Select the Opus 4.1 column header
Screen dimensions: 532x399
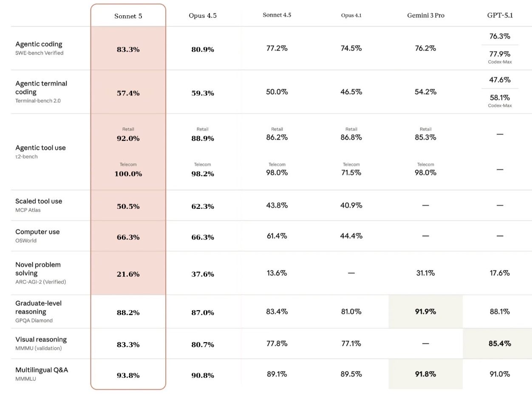(x=351, y=15)
